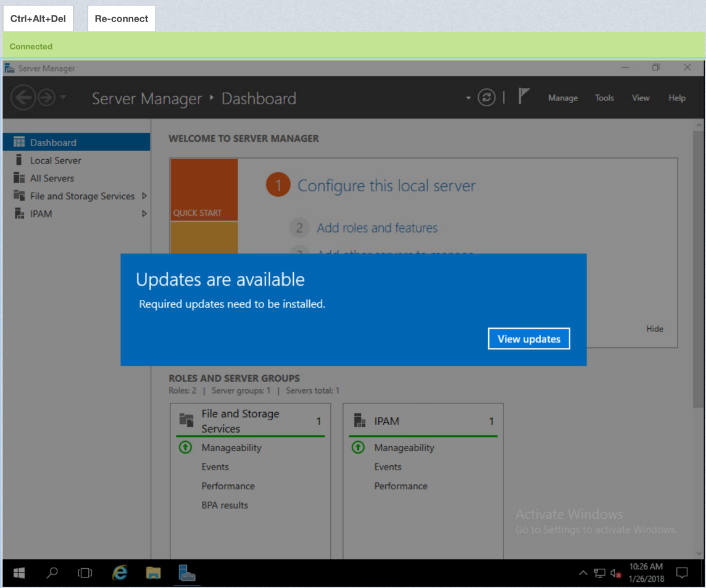Screen dimensions: 706x588
Task: Open File and Storage Services in sidebar
Action: pyautogui.click(x=77, y=196)
